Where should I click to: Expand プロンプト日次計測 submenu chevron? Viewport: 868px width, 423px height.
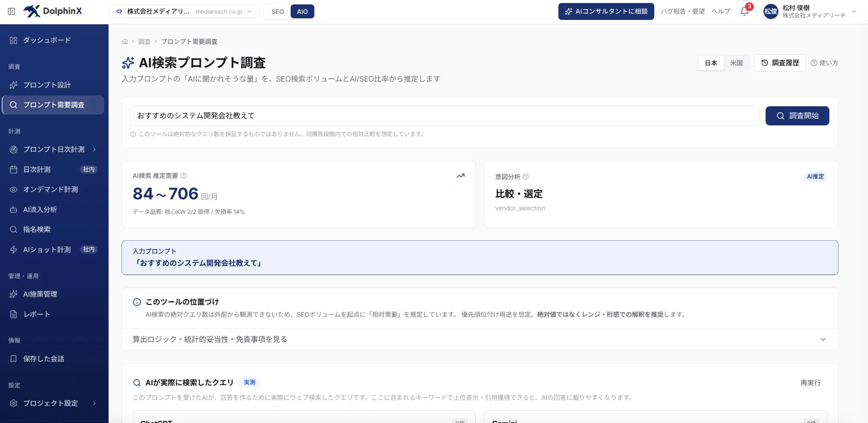tap(94, 149)
